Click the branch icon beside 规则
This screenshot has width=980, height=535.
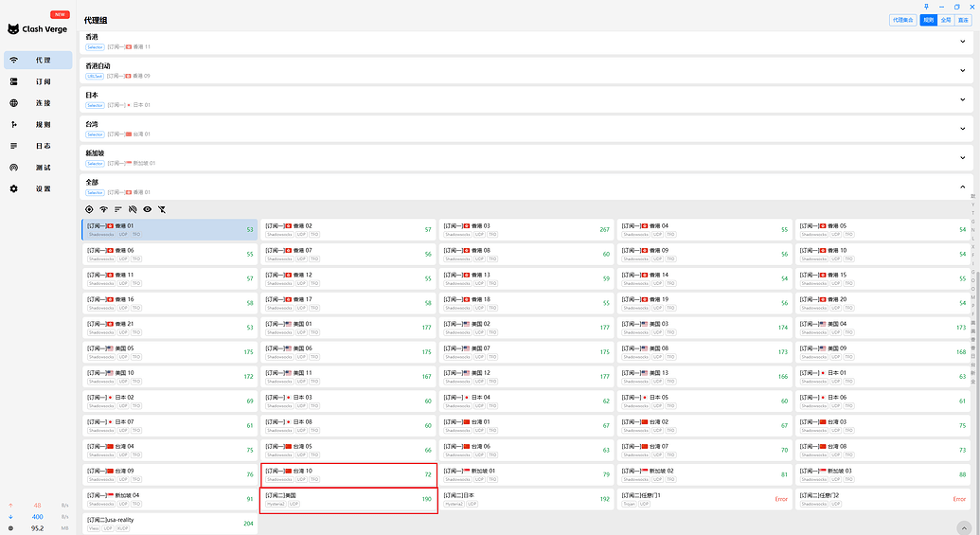point(14,124)
